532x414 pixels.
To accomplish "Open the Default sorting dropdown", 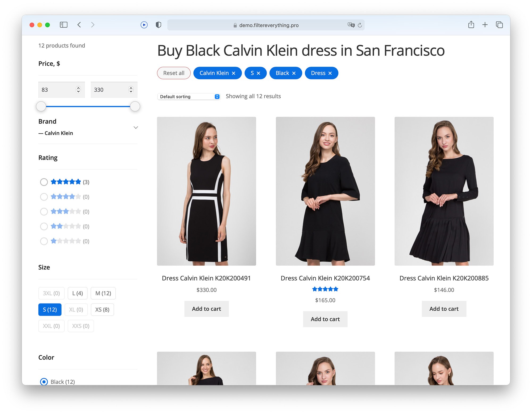I will (x=189, y=96).
